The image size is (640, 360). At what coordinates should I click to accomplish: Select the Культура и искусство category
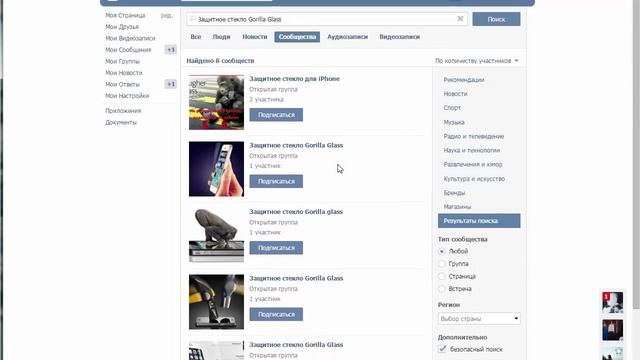(474, 179)
